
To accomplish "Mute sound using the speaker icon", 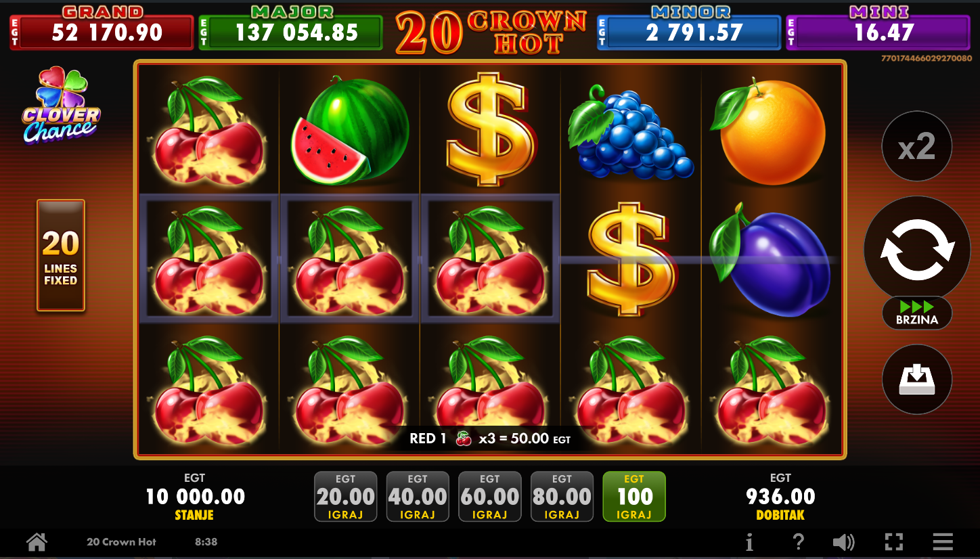I will [x=843, y=542].
